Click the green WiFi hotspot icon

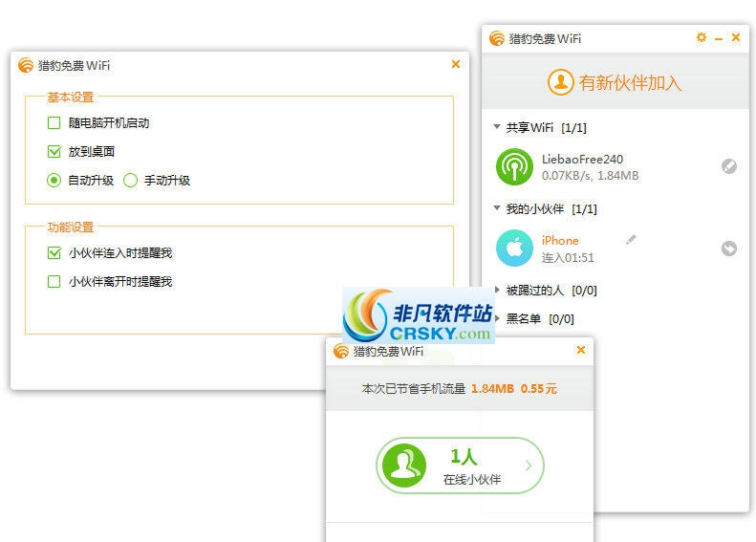[x=514, y=166]
